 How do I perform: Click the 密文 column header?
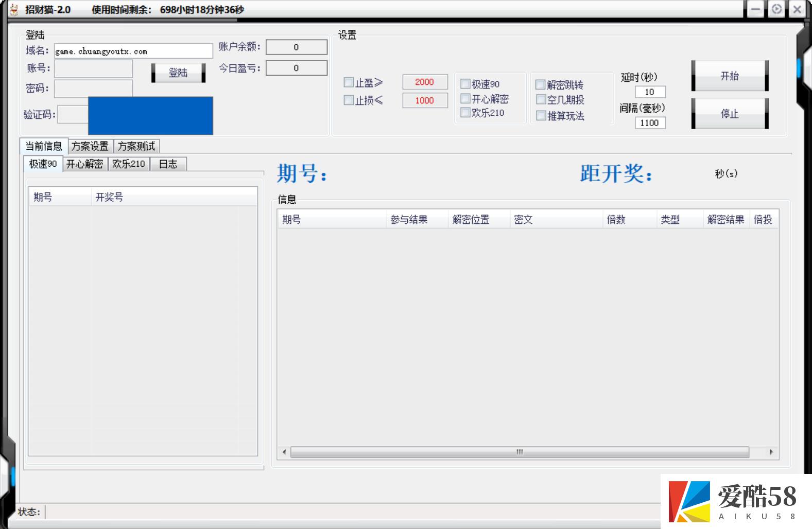(556, 219)
